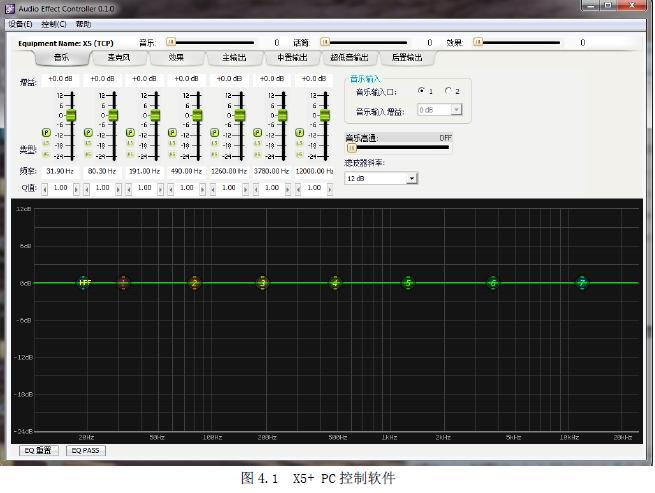Select EQ node 4 on the graph
This screenshot has height=493, width=655.
[x=335, y=283]
